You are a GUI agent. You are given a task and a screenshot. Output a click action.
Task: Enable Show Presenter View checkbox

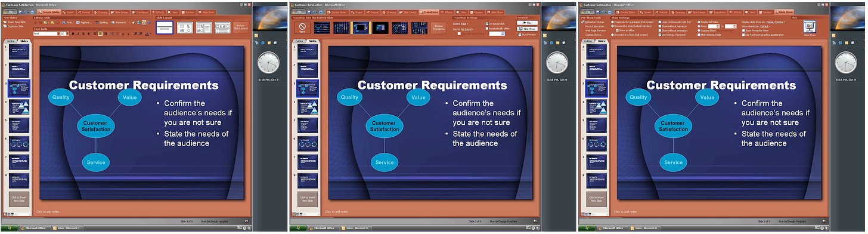(x=743, y=30)
